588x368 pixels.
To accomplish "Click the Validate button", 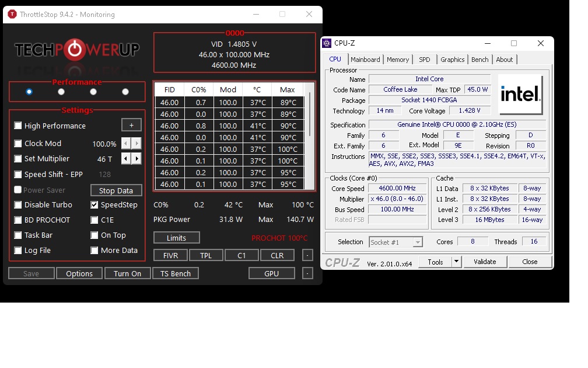I will click(485, 262).
